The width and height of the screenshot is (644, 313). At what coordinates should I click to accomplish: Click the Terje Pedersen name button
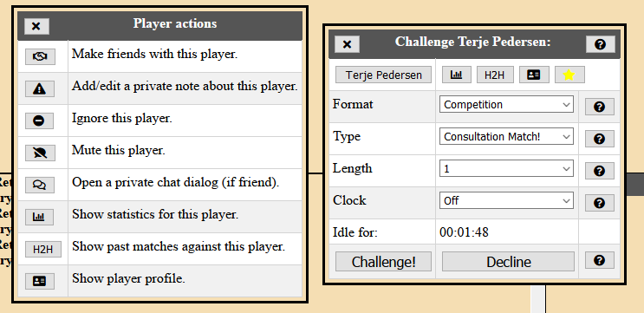click(x=383, y=75)
